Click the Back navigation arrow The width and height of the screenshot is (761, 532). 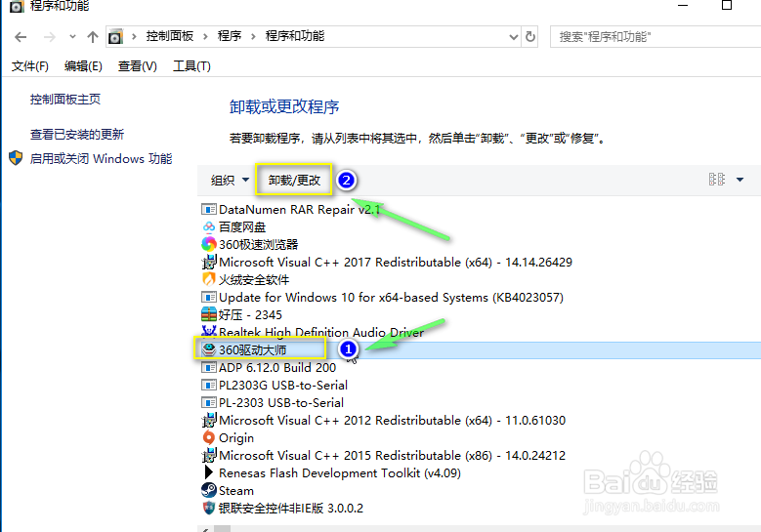pyautogui.click(x=21, y=37)
